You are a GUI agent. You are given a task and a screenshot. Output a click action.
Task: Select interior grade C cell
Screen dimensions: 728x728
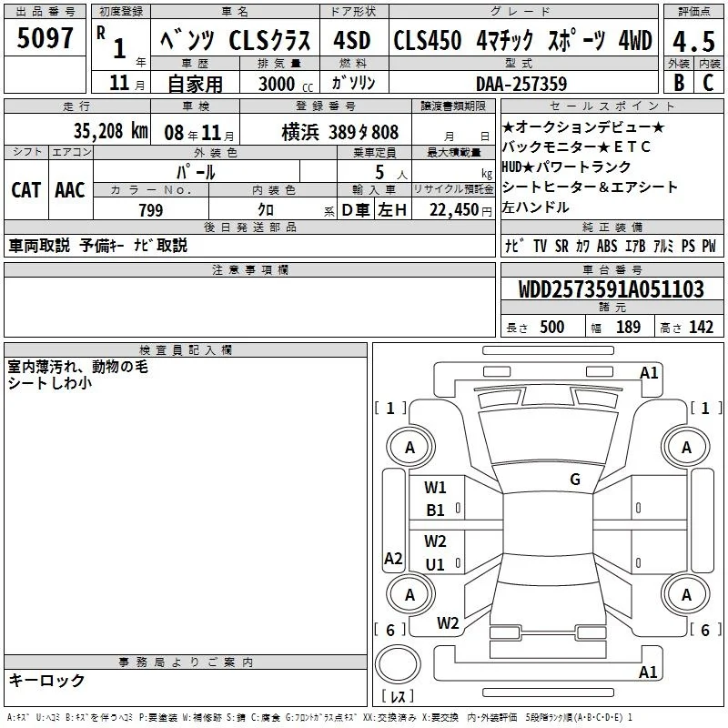coord(709,82)
